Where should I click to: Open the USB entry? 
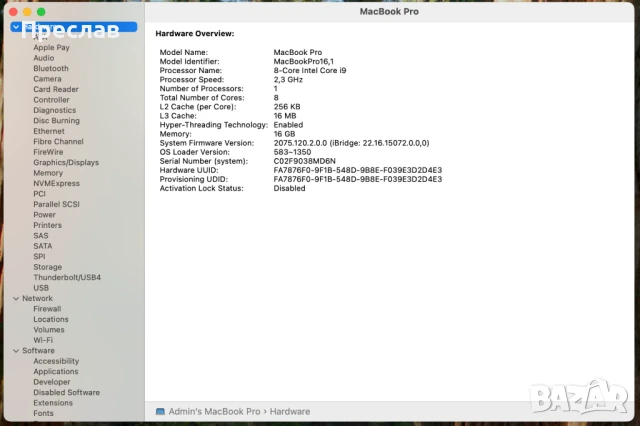tap(41, 288)
